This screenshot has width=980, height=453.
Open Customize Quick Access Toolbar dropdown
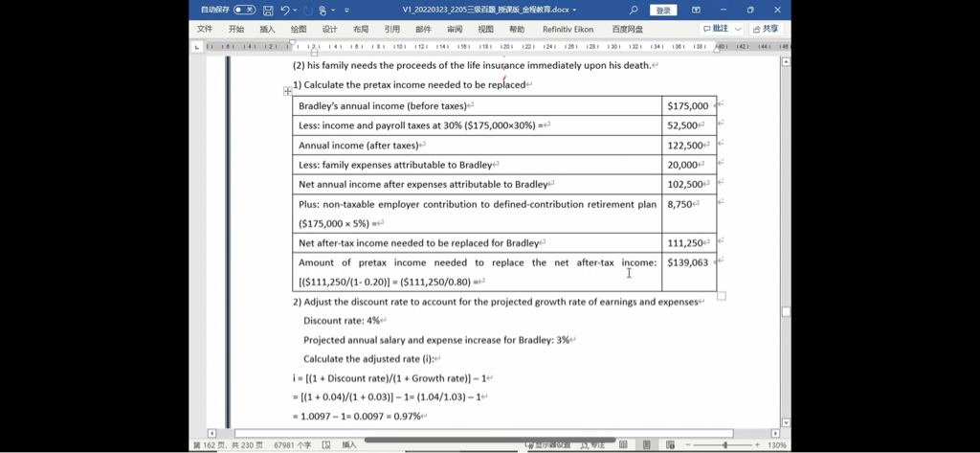[x=346, y=10]
